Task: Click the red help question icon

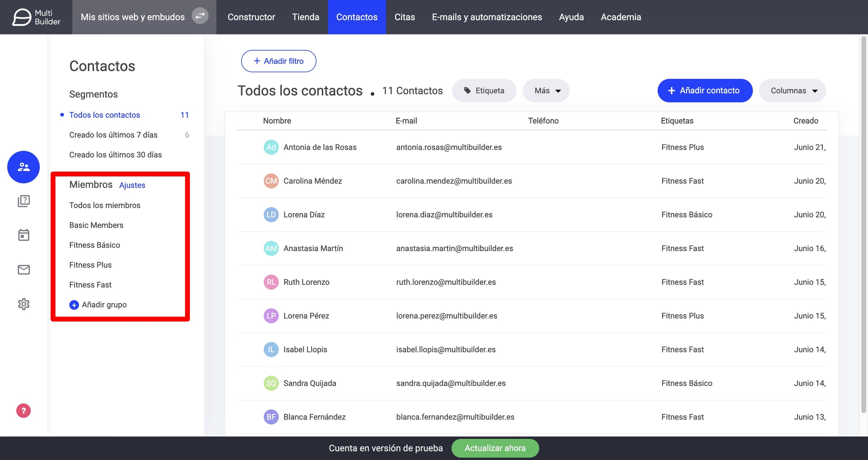Action: (x=23, y=411)
